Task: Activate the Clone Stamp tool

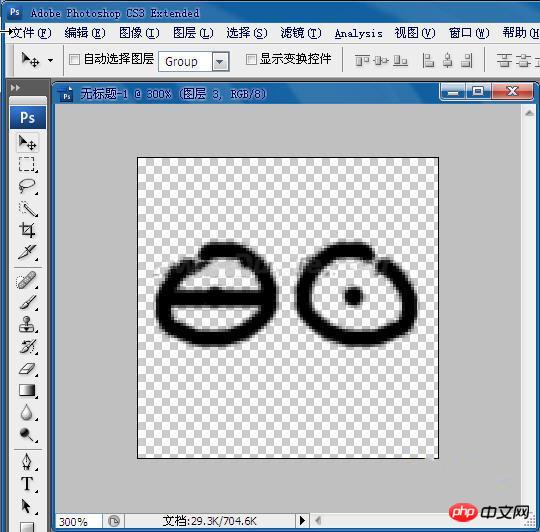Action: pos(27,325)
